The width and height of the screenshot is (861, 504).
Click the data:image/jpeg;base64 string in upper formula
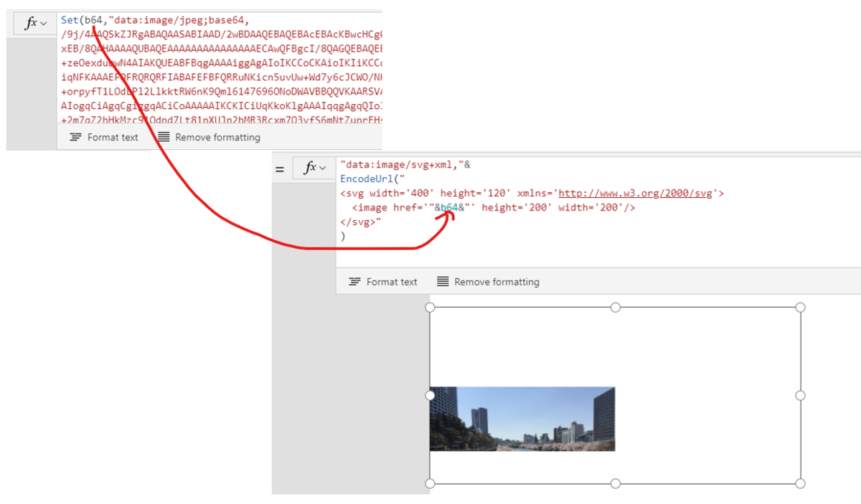pos(179,19)
